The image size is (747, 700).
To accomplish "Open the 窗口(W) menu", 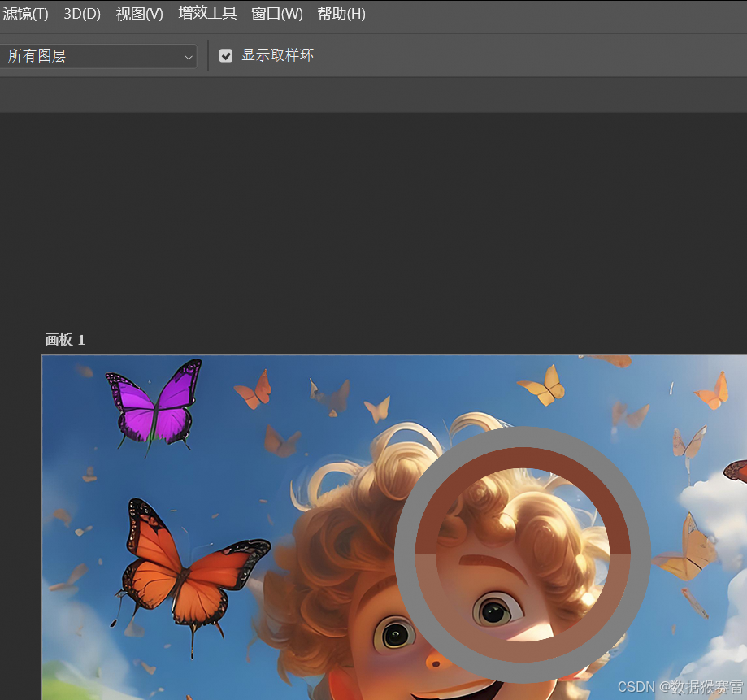I will point(277,14).
